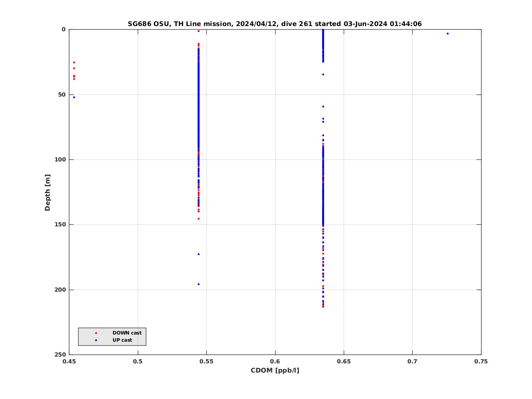532x399 pixels.
Task: Click the red DOWN cast legend marker
Action: [x=96, y=333]
